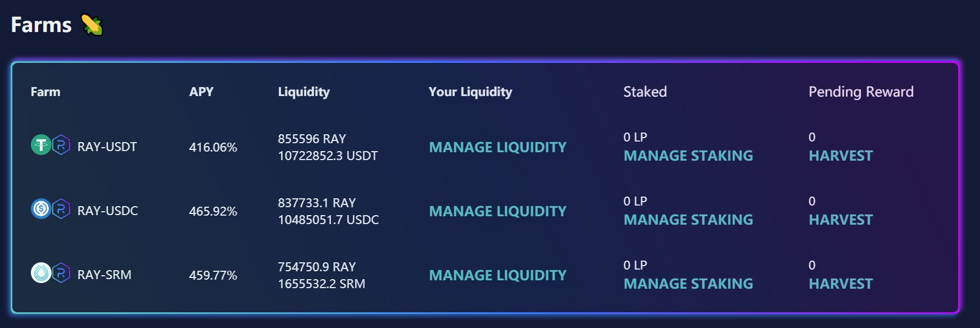Screen dimensions: 980x328
Task: Open Manage Liquidity for RAY-SRM
Action: click(x=498, y=275)
